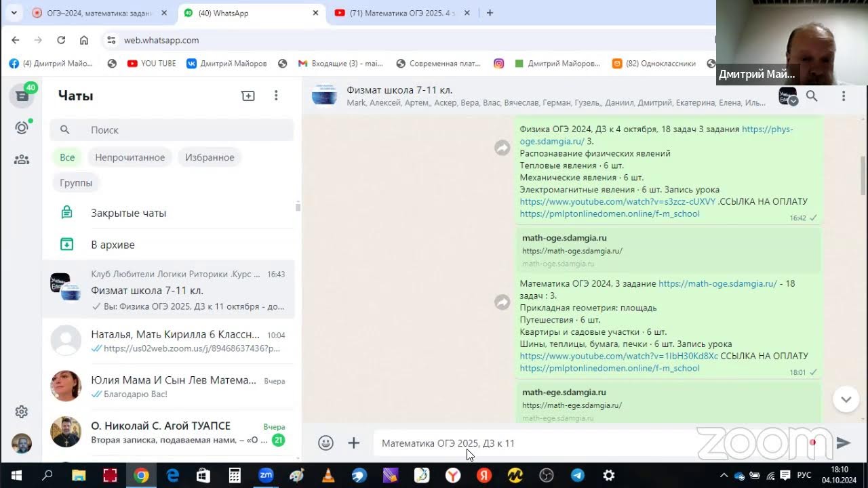Reload the page
Viewport: 868px width, 488px height.
(61, 40)
